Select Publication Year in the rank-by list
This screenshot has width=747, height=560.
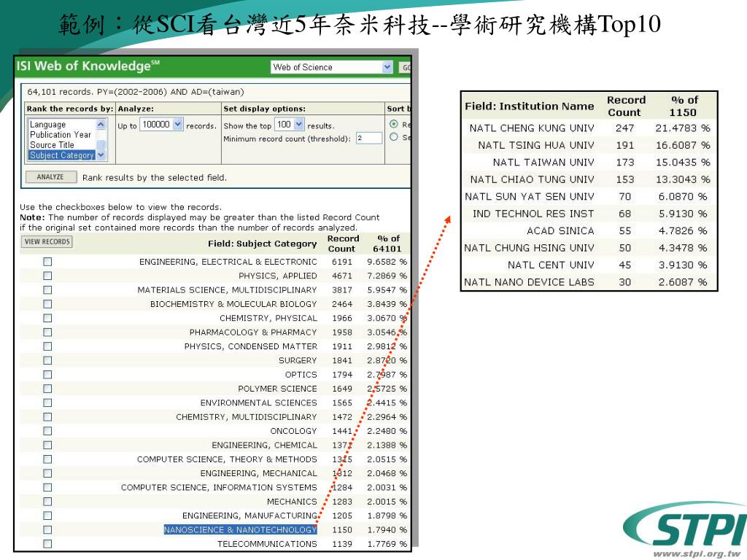[60, 135]
